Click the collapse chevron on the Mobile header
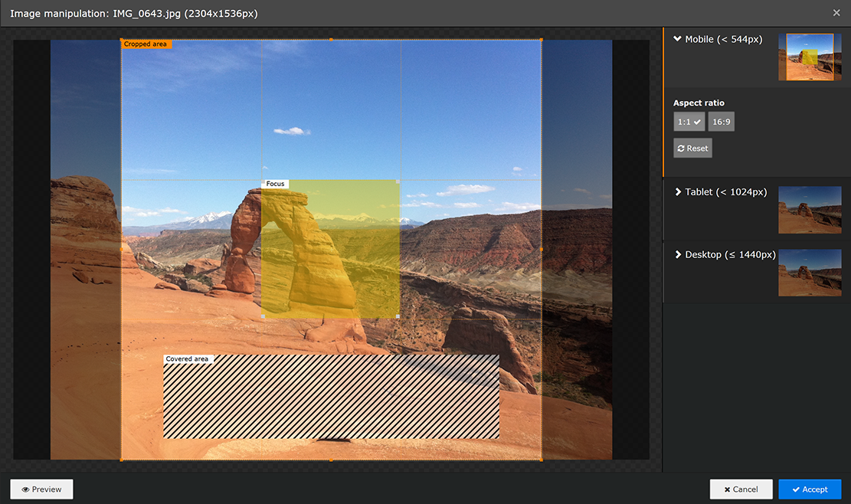 677,39
